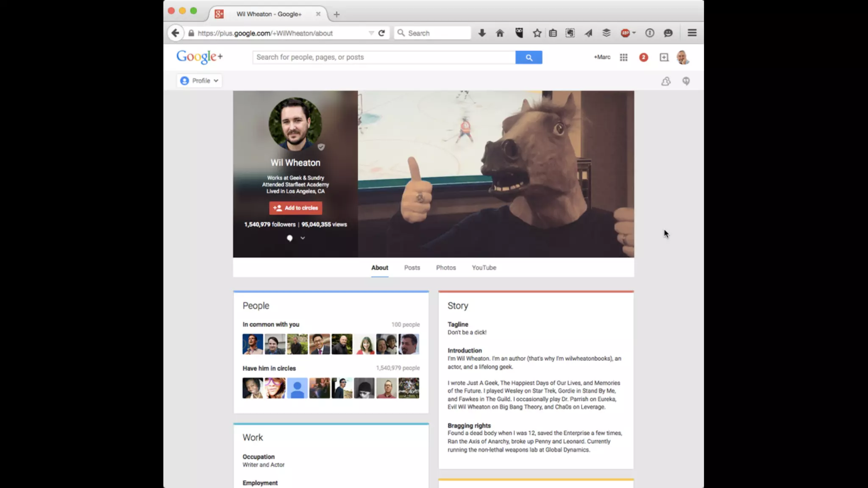Select the Wil Wheaton - Google+ browser tab
Viewport: 868px width, 488px height.
pos(269,14)
